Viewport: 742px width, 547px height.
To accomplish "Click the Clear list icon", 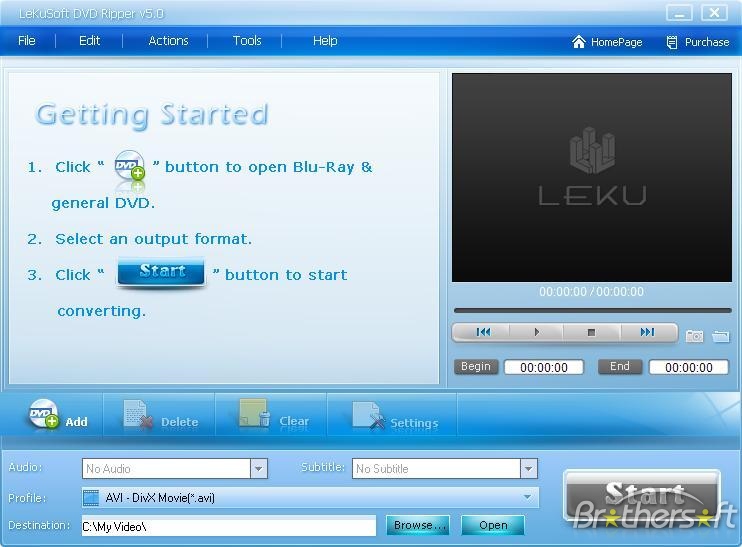I will pos(255,413).
